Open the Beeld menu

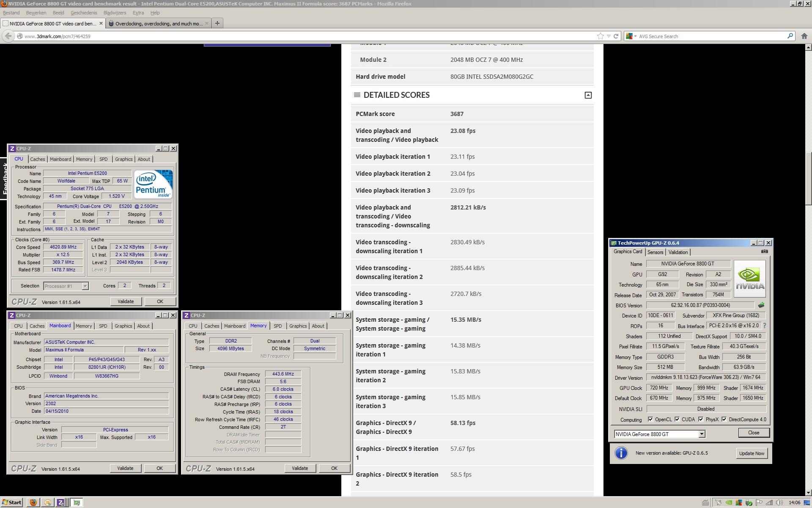pos(58,13)
